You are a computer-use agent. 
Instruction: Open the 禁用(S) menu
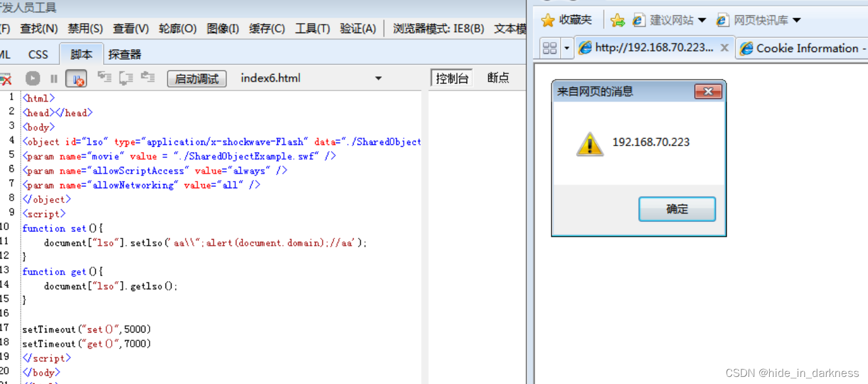[85, 28]
